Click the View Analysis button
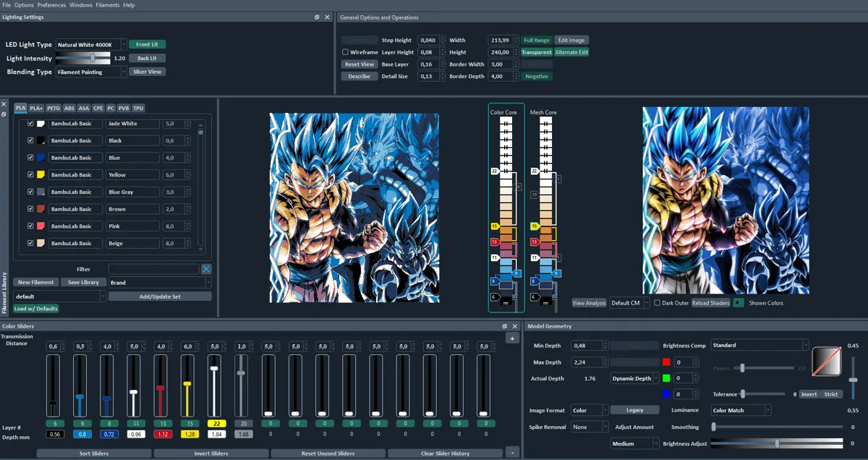 (x=590, y=303)
